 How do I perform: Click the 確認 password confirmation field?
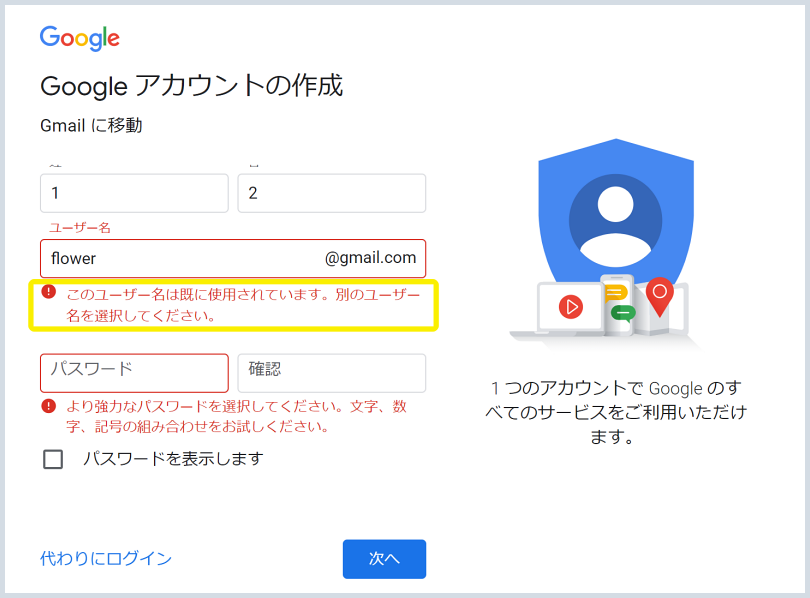point(332,373)
